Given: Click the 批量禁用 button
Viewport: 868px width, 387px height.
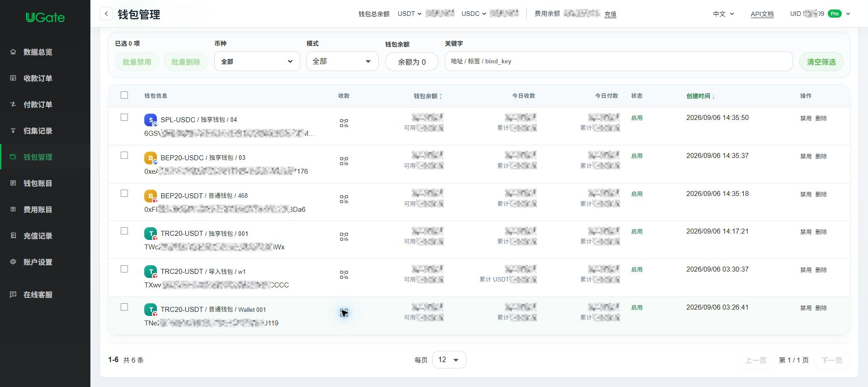Looking at the screenshot, I should (137, 62).
